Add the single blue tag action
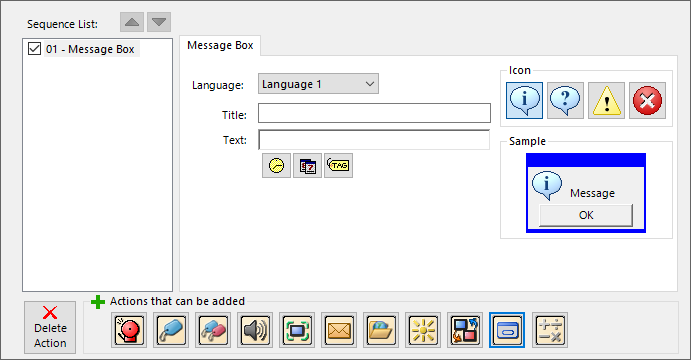 (171, 330)
